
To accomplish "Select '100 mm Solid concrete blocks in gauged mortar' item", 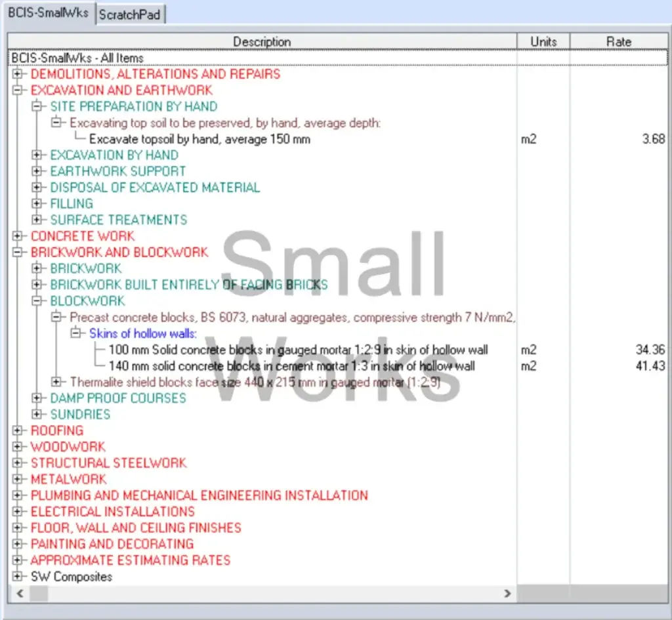I will click(x=299, y=350).
